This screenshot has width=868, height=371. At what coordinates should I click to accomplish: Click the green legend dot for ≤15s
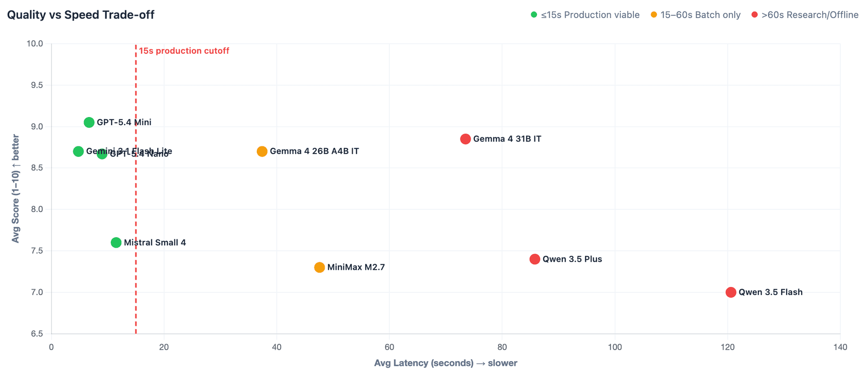[534, 15]
